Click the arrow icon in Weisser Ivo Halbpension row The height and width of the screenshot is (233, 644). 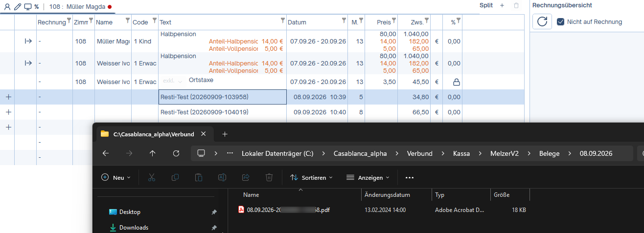(x=28, y=63)
